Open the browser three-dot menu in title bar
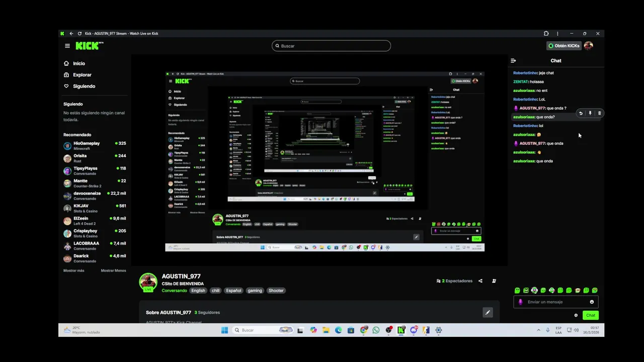Image resolution: width=644 pixels, height=362 pixels. pyautogui.click(x=557, y=34)
